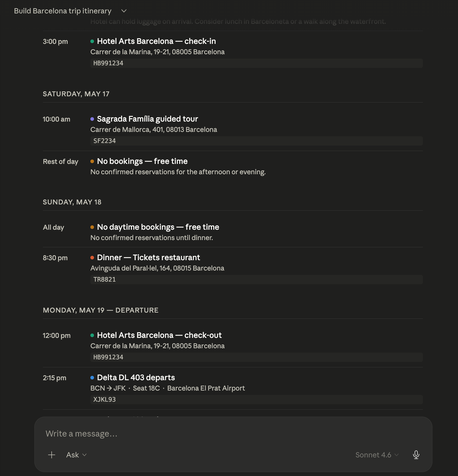Click the Sagrada Família guided tour heading
The height and width of the screenshot is (476, 458).
[x=147, y=119]
